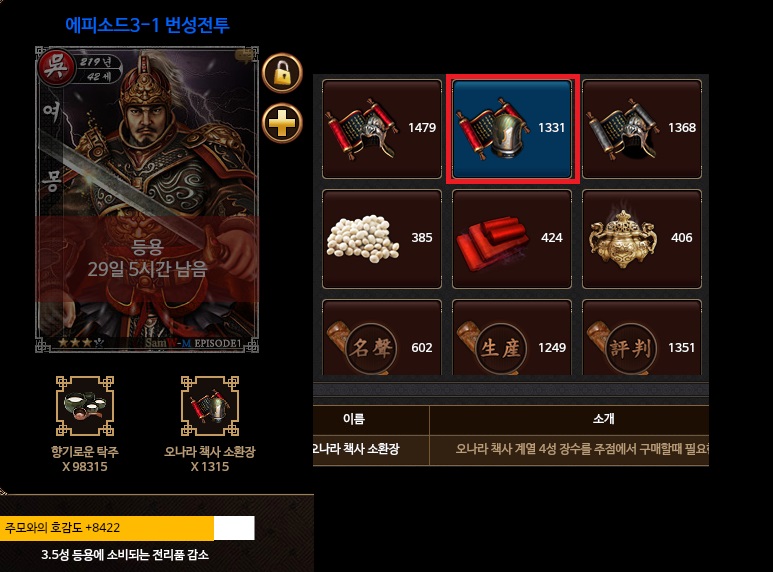Select the red scroll helmet item 1479
Screen dimensions: 773x572
click(382, 129)
